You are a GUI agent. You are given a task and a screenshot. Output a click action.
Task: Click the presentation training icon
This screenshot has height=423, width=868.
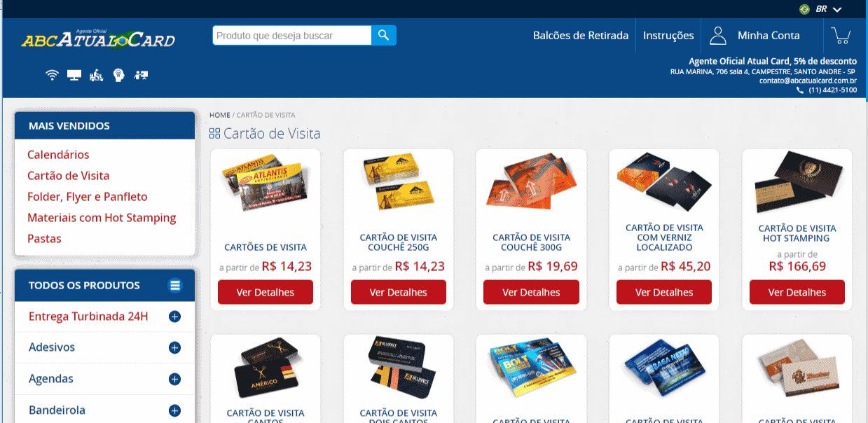tap(142, 75)
